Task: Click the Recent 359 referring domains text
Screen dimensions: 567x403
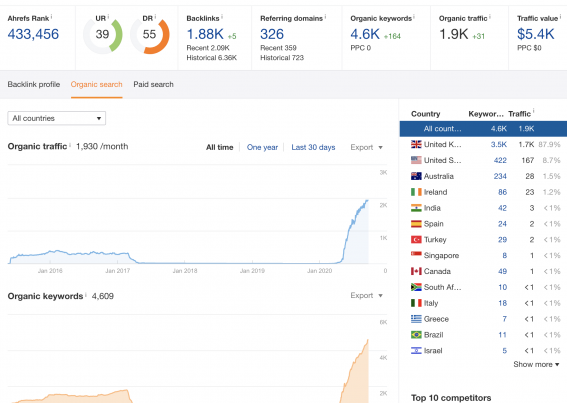Action: (278, 48)
